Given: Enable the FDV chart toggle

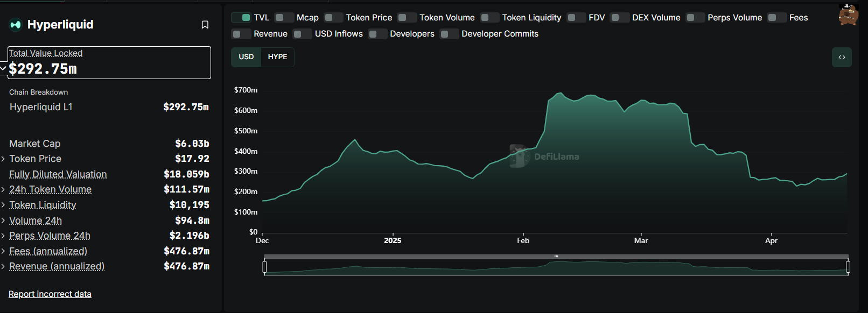Looking at the screenshot, I should click(x=576, y=18).
